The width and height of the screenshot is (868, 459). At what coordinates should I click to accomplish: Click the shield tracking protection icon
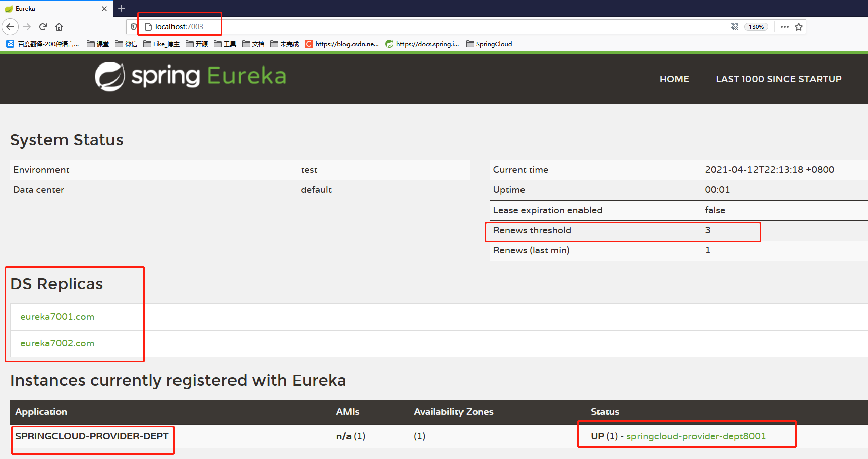pos(134,27)
